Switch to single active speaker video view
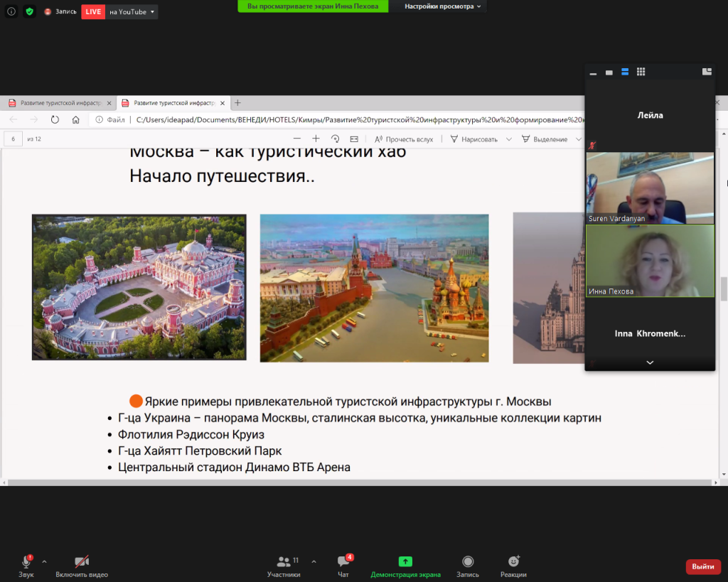728x582 pixels. (609, 72)
